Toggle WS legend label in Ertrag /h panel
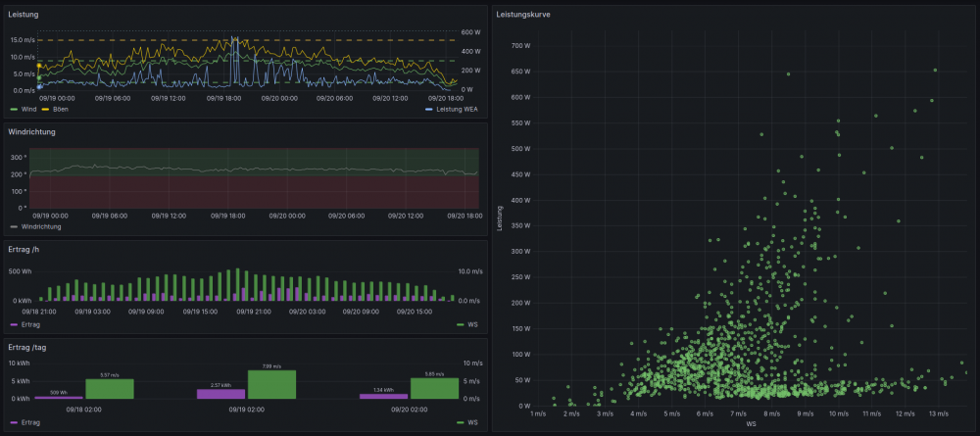The height and width of the screenshot is (436, 980). (x=472, y=324)
